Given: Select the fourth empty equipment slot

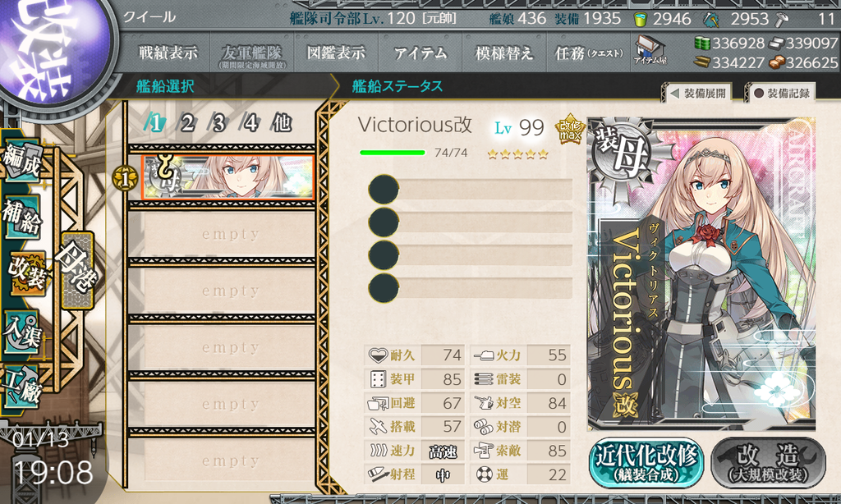Looking at the screenshot, I should (x=471, y=288).
